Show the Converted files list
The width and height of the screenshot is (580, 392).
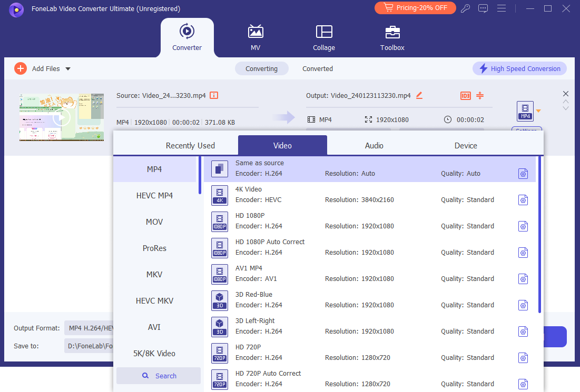click(x=317, y=68)
